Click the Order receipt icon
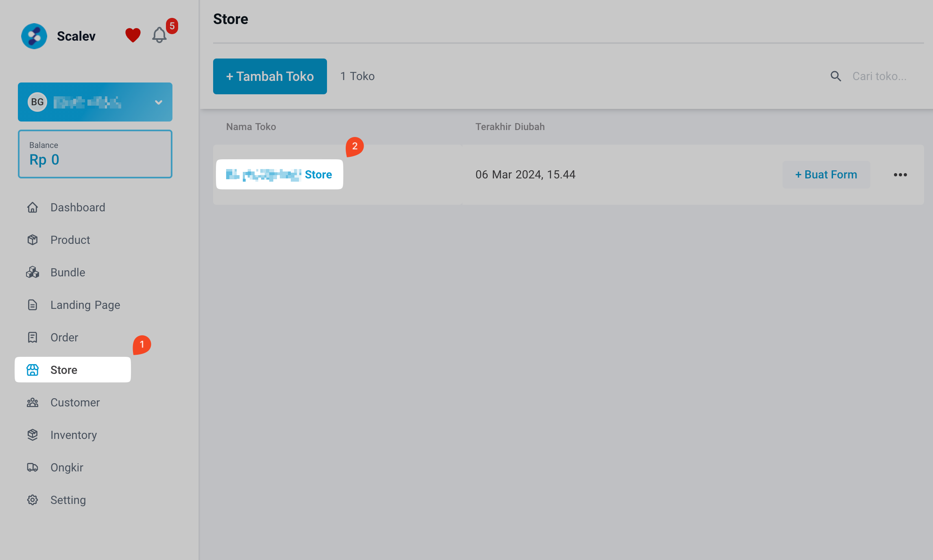 coord(33,337)
